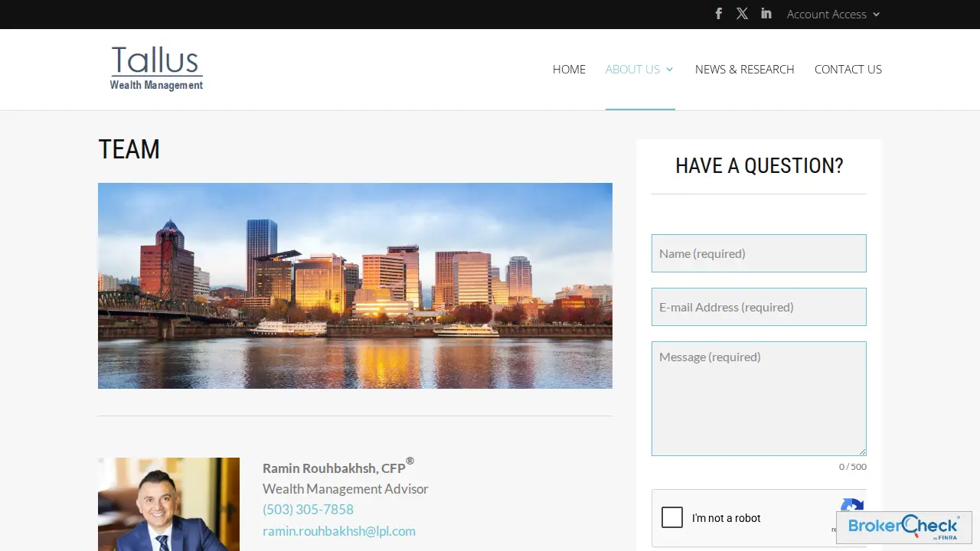980x551 pixels.
Task: Select the Ramin Rouhbakhsh, CFP name text
Action: (338, 467)
